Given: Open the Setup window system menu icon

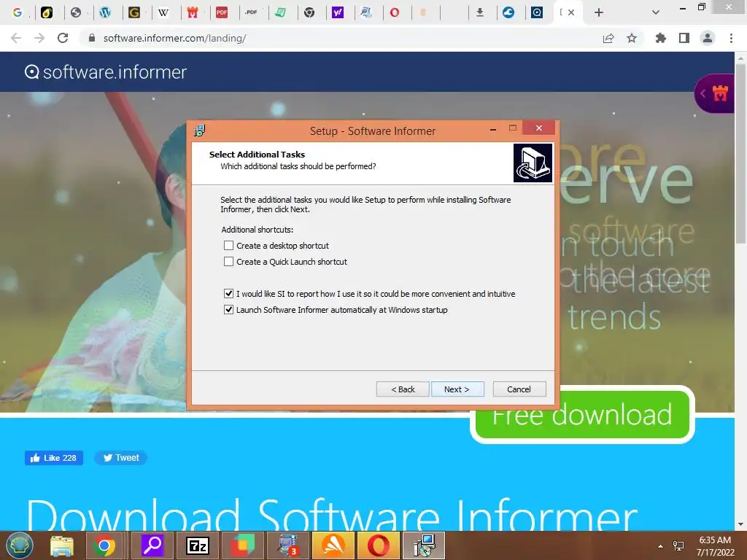Looking at the screenshot, I should [x=200, y=131].
